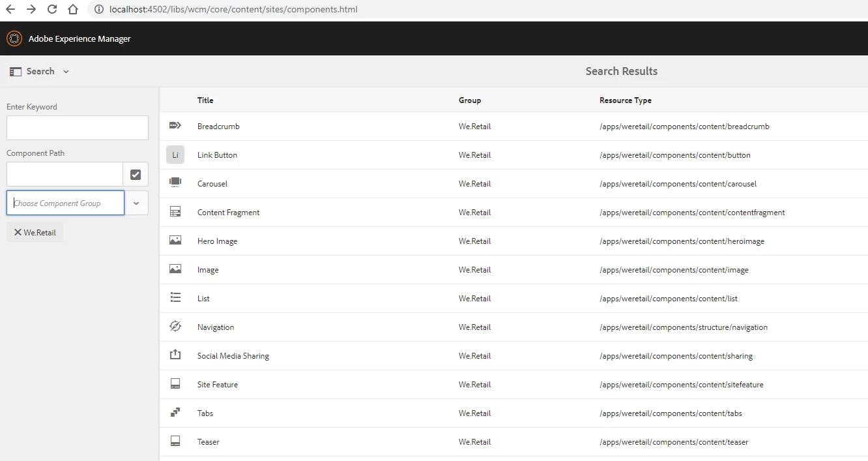Click resource path /apps/weretail/components/content/image
868x461 pixels.
(x=674, y=269)
